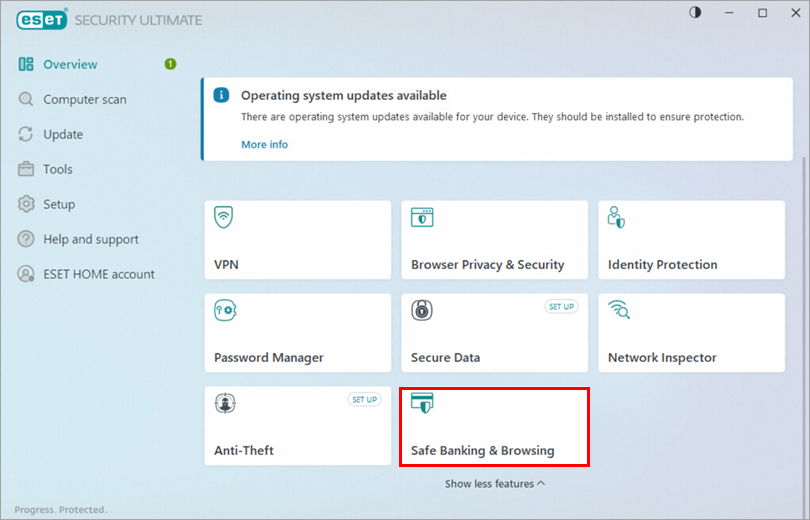Open Setup from the sidebar
The height and width of the screenshot is (520, 810).
[59, 204]
